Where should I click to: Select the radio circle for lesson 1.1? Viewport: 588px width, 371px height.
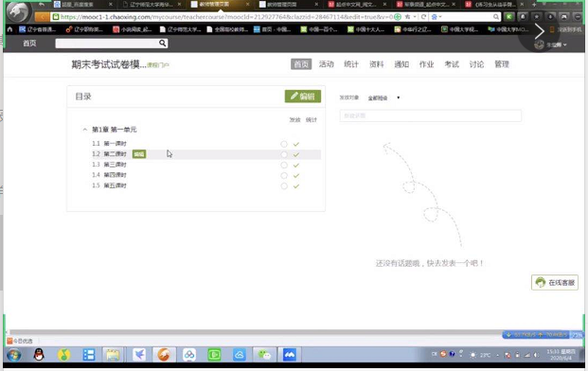coord(284,144)
